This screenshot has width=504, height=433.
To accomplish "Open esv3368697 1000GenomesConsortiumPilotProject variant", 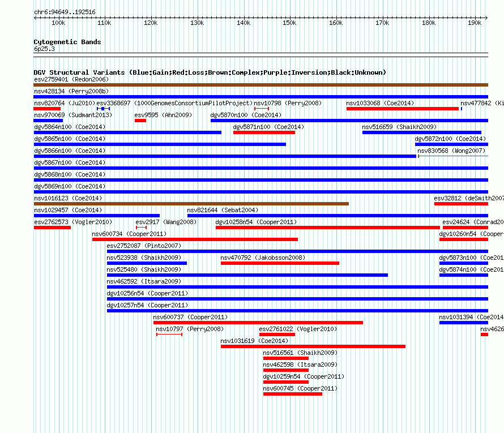I will [174, 103].
